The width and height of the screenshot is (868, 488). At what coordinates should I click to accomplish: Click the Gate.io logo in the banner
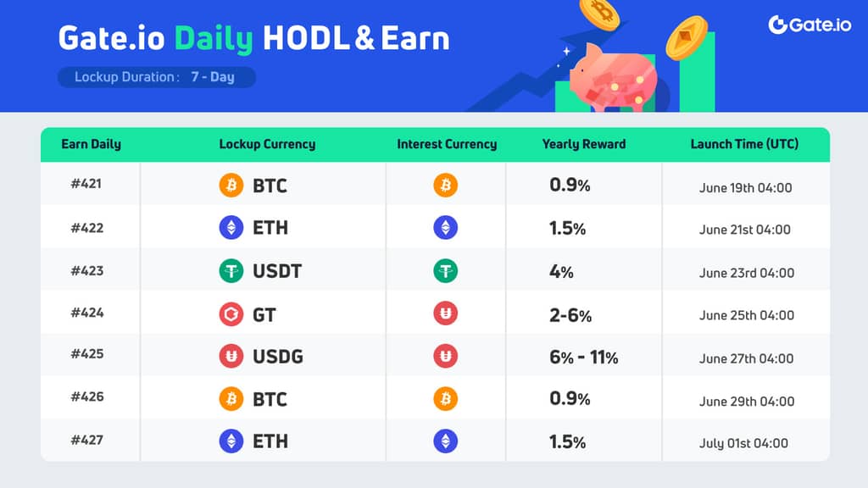(810, 25)
